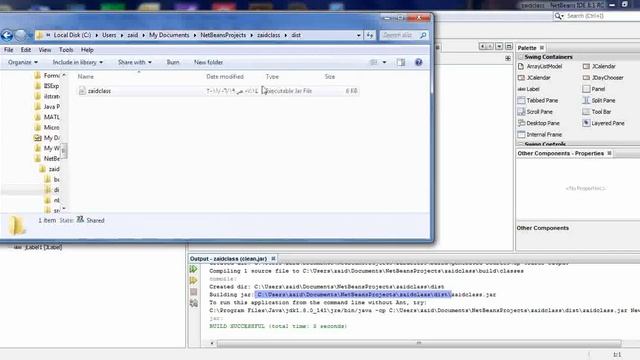Open the Help menu in Explorer

coord(87,50)
